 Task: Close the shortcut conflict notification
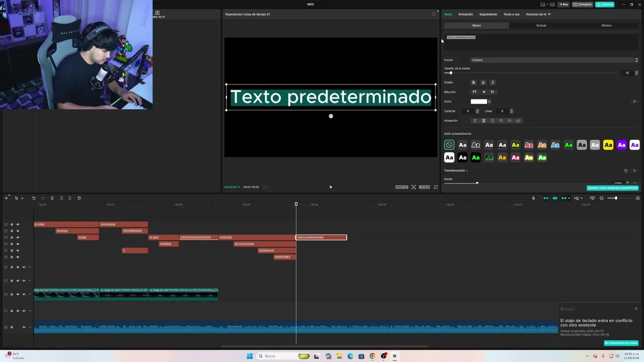pyautogui.click(x=636, y=309)
